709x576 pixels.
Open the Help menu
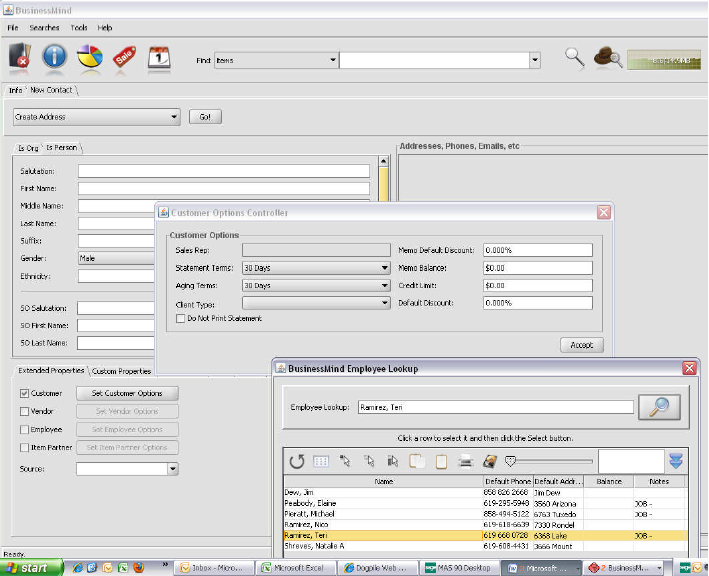click(104, 28)
